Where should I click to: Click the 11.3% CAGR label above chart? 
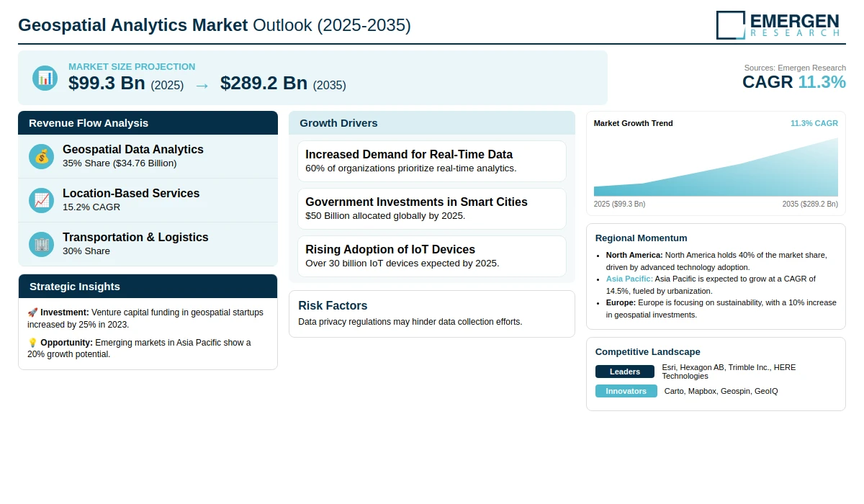point(814,123)
